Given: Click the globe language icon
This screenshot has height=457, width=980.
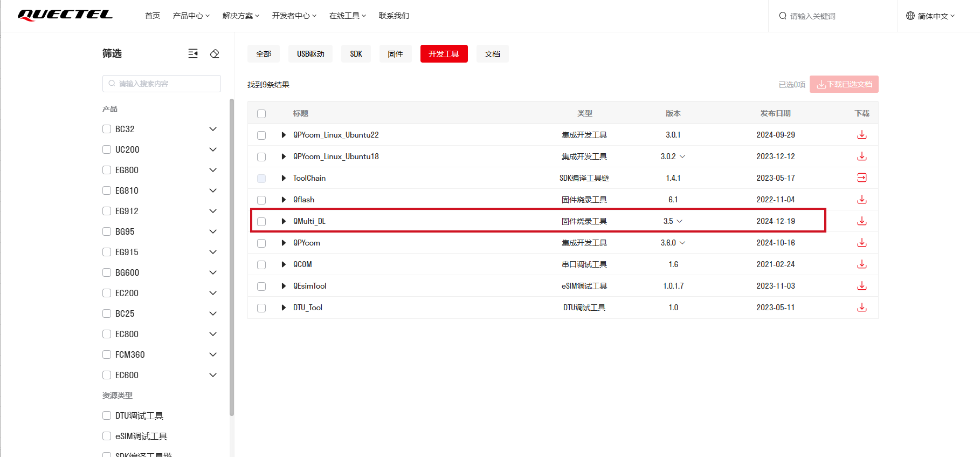Looking at the screenshot, I should [x=910, y=16].
